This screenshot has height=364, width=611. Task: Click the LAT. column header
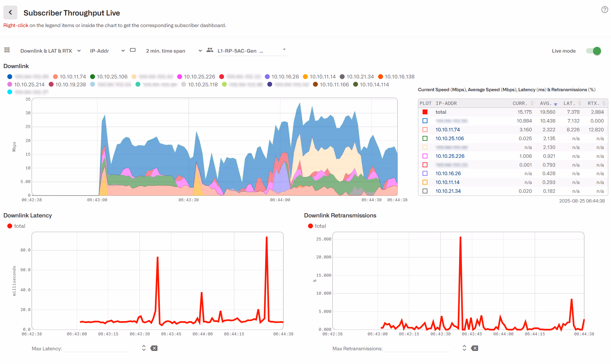pyautogui.click(x=569, y=103)
